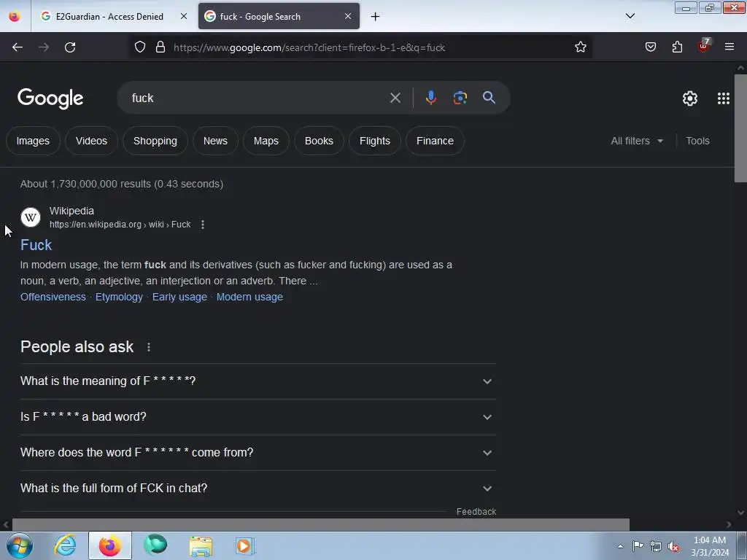Select the News filter
This screenshot has width=747, height=560.
coord(215,141)
